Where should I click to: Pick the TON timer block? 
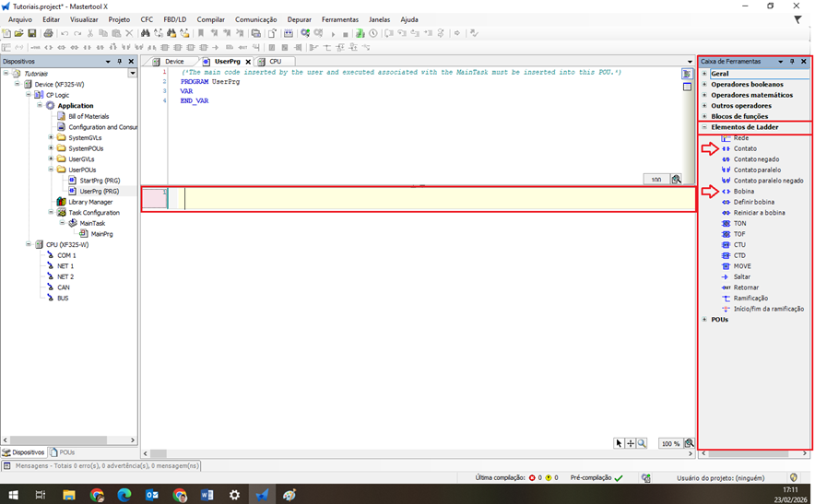739,223
